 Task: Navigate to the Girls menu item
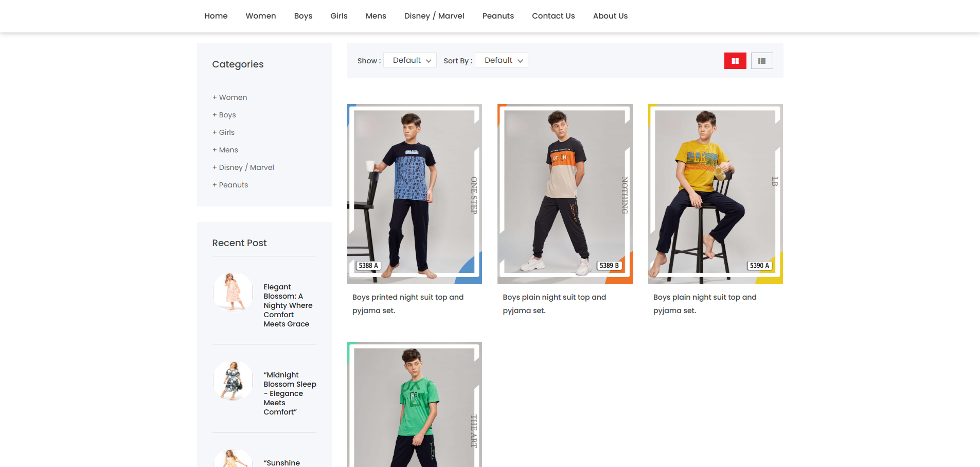pyautogui.click(x=338, y=15)
